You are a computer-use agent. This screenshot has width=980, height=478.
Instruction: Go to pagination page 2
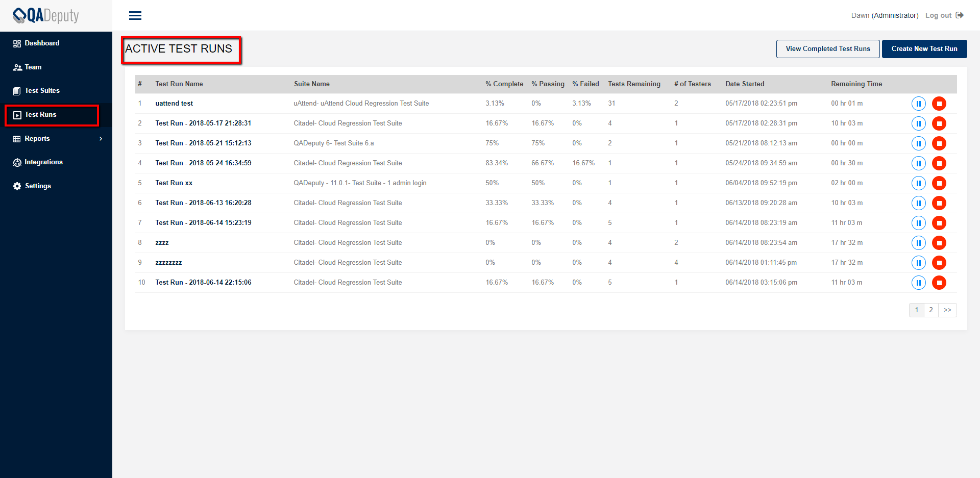pos(931,310)
